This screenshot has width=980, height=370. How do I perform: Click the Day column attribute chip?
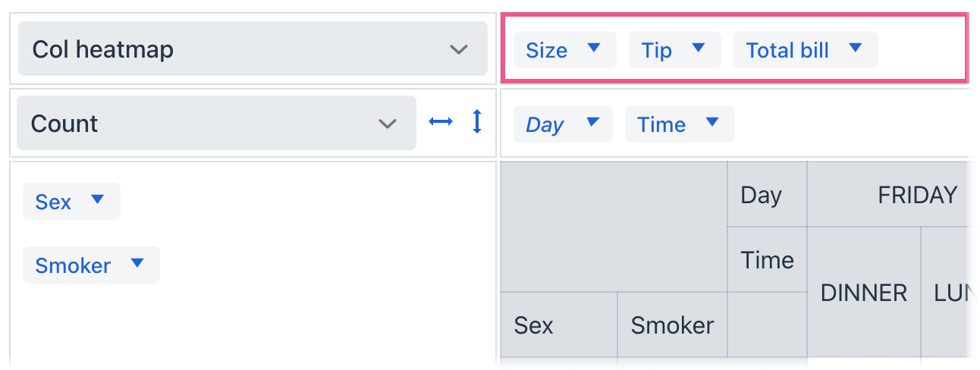tap(545, 124)
